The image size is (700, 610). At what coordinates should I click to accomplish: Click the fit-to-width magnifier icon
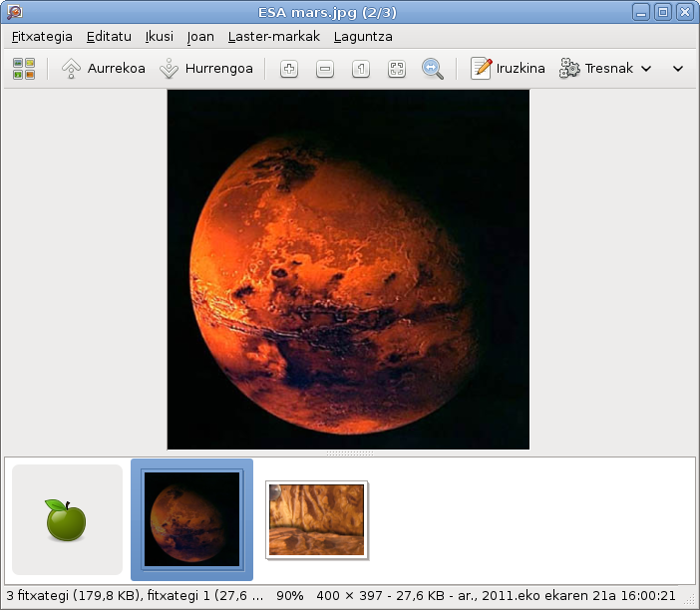tap(433, 69)
